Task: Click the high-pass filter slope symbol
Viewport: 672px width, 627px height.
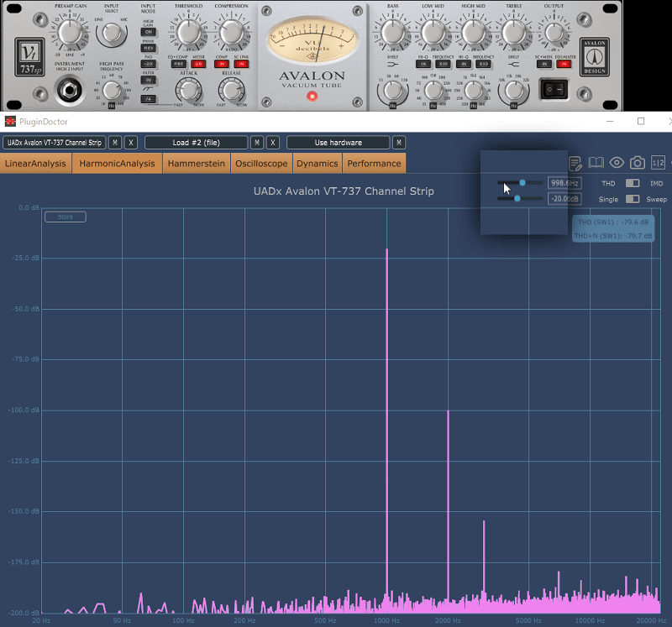Action: 149,89
